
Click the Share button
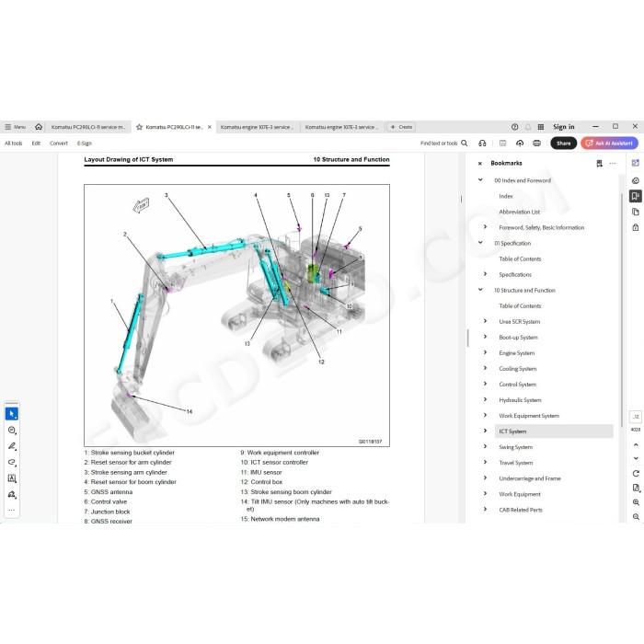[563, 143]
